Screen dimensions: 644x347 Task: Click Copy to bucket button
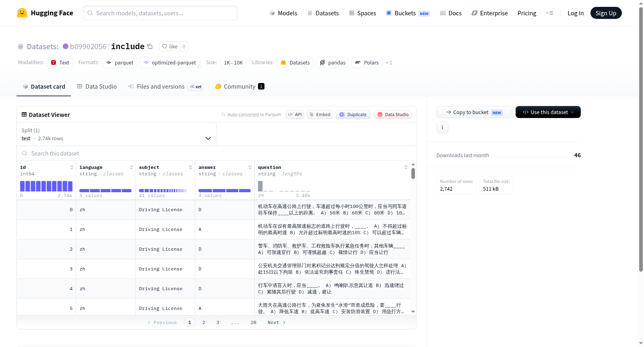(474, 112)
